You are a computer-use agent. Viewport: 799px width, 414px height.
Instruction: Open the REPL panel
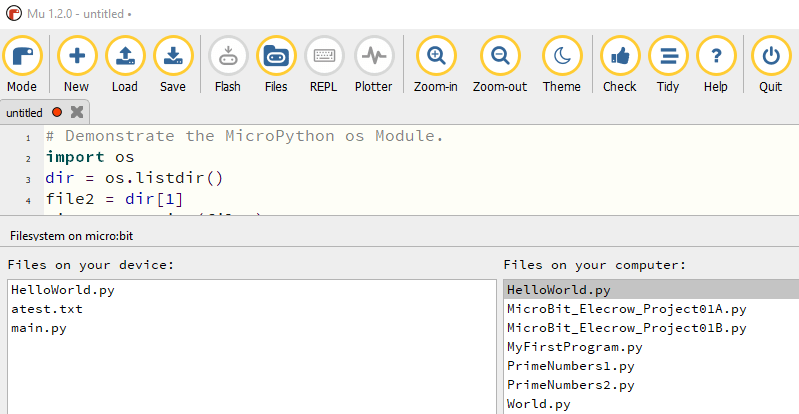324,64
